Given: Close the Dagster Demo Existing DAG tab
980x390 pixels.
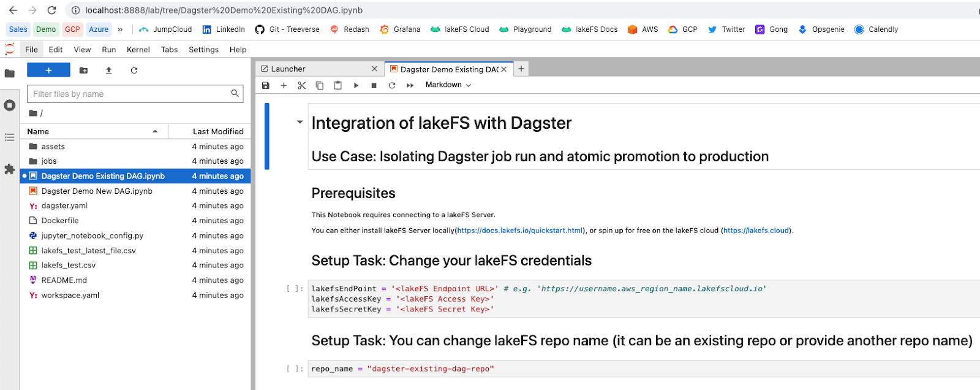Looking at the screenshot, I should tap(503, 69).
